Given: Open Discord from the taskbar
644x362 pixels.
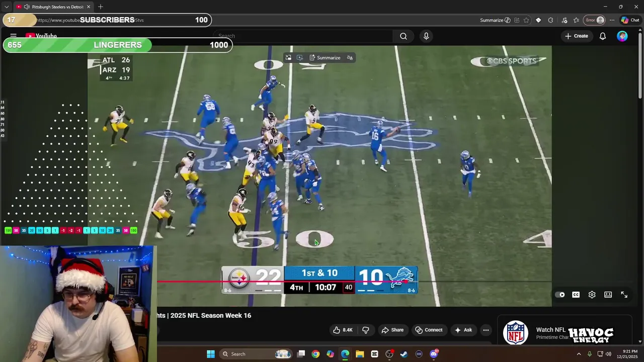Looking at the screenshot, I should click(x=434, y=354).
